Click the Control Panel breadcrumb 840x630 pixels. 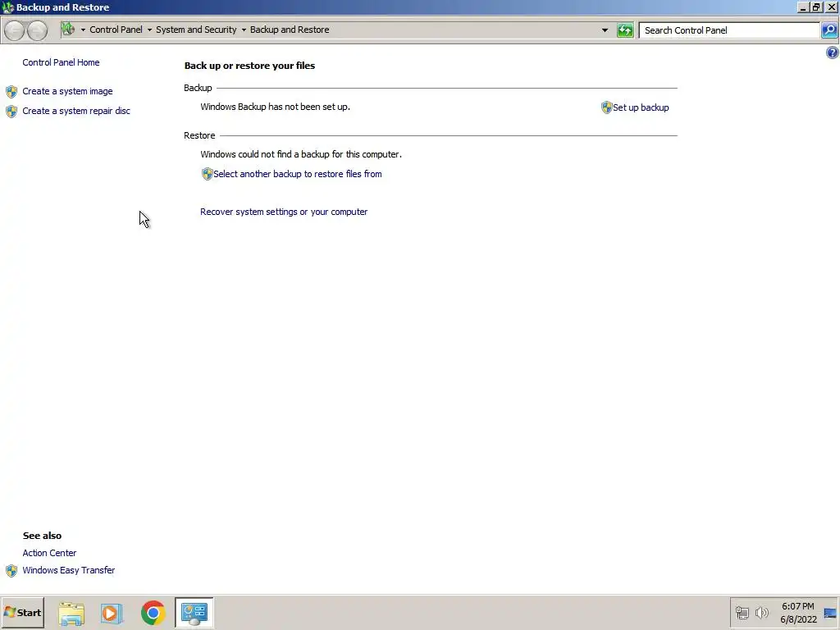pos(116,30)
